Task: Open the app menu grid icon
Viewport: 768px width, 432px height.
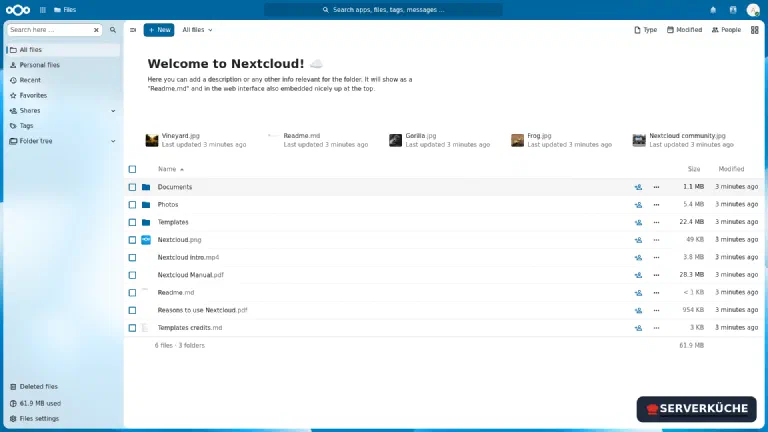Action: (x=43, y=10)
